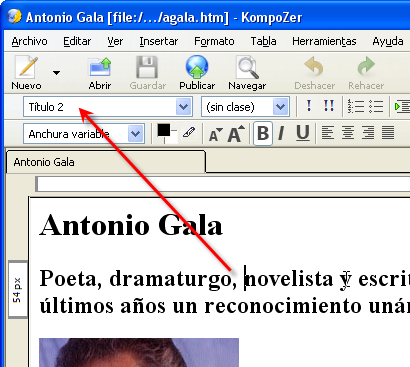Click the Antonio Gala main heading
This screenshot has width=410, height=367.
(x=131, y=225)
